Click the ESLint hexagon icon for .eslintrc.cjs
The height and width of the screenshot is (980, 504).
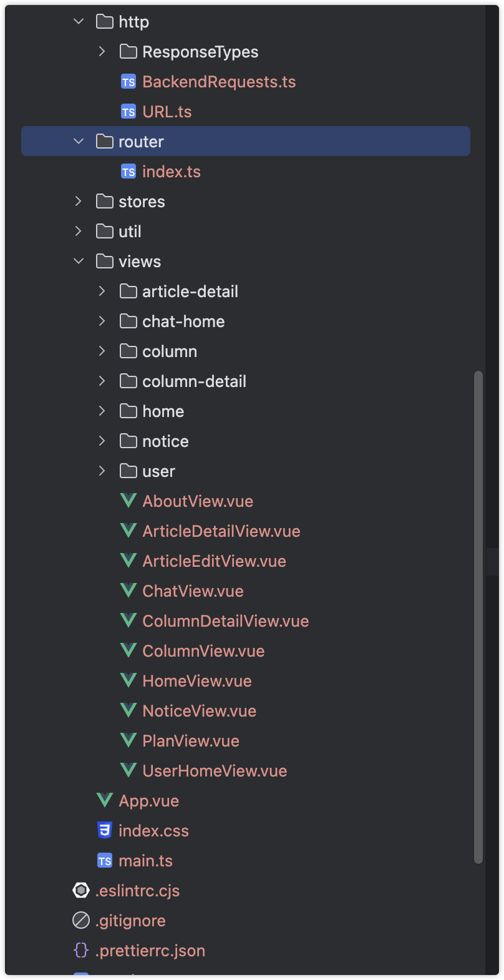(x=81, y=891)
